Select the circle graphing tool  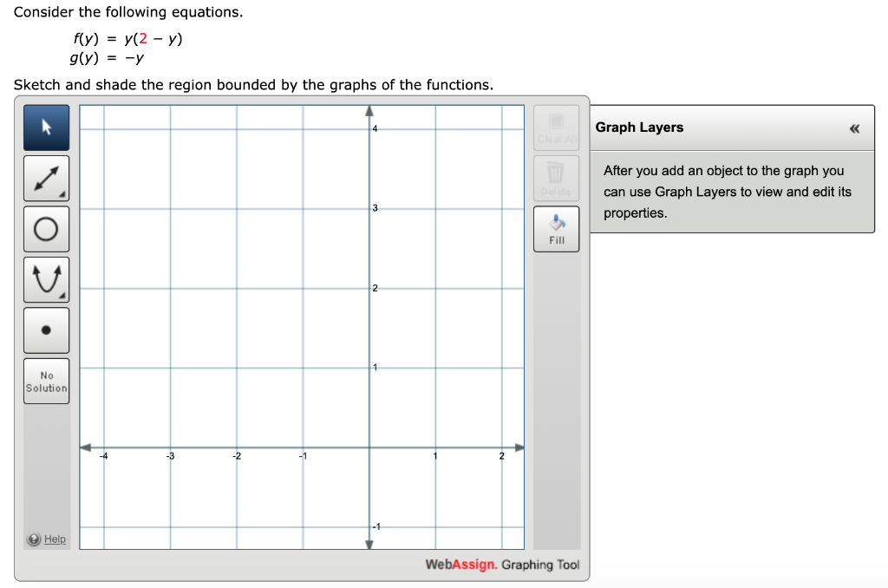coord(46,228)
